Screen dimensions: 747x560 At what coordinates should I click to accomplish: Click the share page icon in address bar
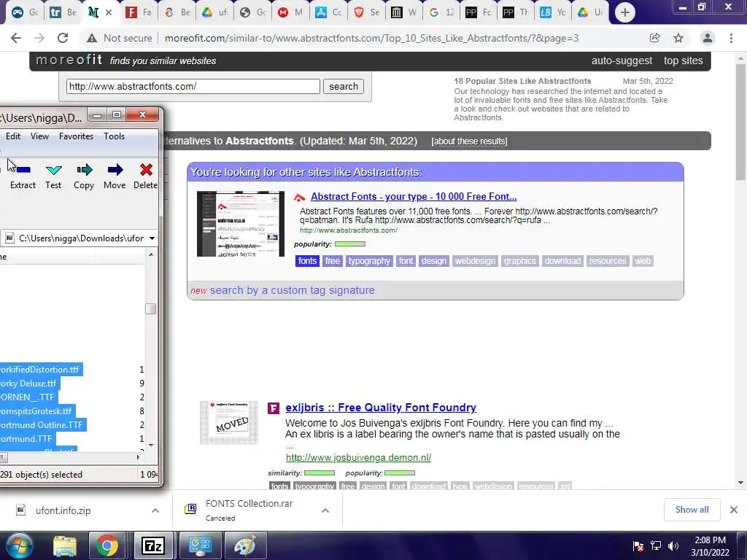pos(654,38)
